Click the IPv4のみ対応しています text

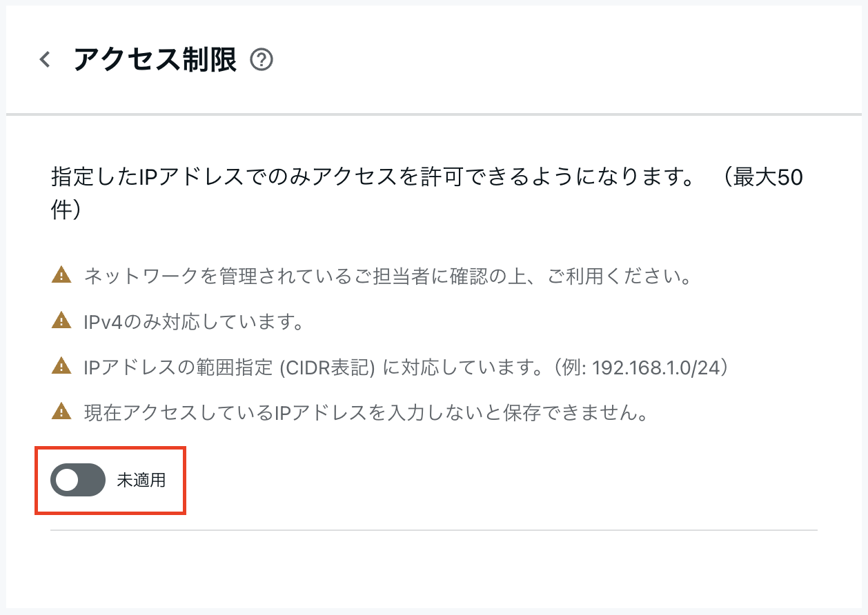(194, 322)
